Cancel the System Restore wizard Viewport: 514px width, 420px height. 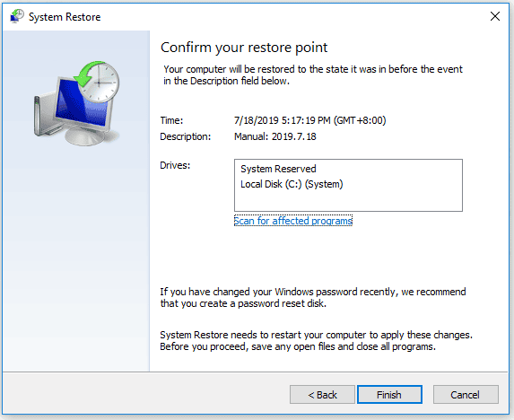(x=466, y=395)
